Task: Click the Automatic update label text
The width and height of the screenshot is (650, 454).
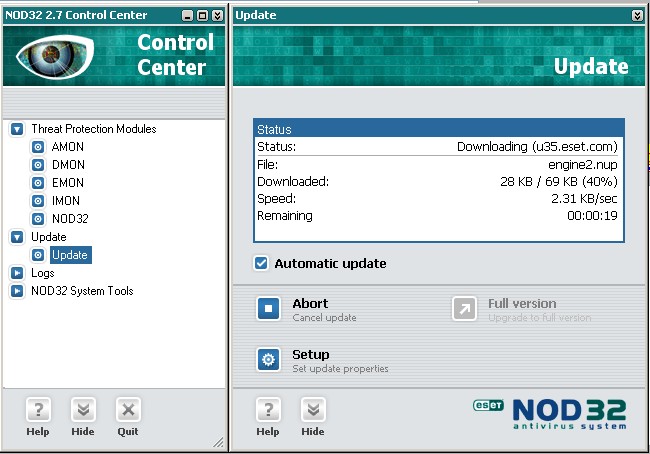Action: [x=330, y=264]
